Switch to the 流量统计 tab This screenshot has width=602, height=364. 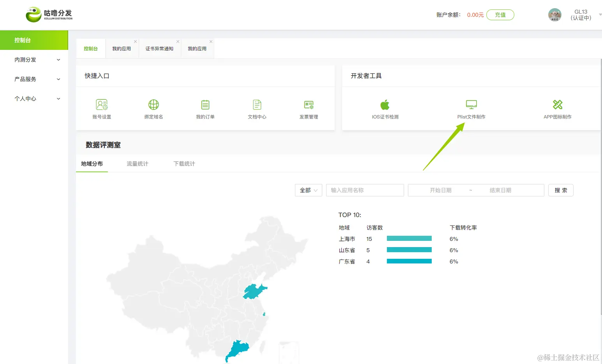click(x=137, y=163)
